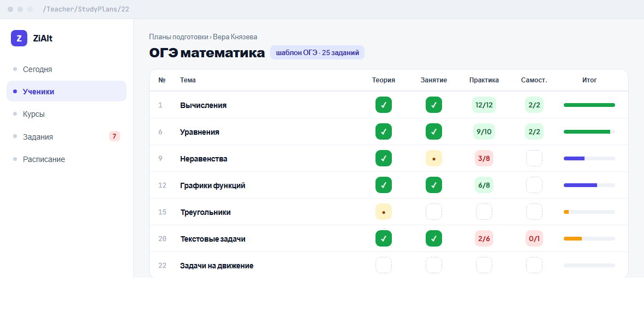Click the Практика column header
Image resolution: width=644 pixels, height=324 pixels.
[x=484, y=80]
